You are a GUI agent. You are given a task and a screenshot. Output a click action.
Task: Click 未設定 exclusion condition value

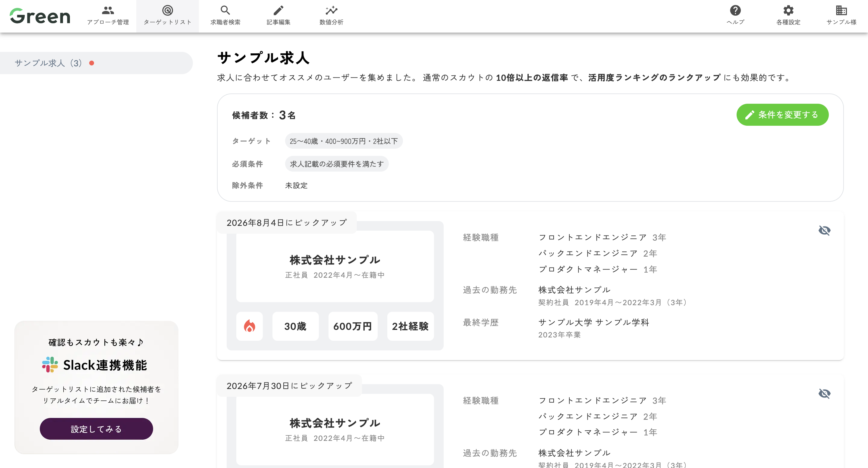(x=296, y=185)
